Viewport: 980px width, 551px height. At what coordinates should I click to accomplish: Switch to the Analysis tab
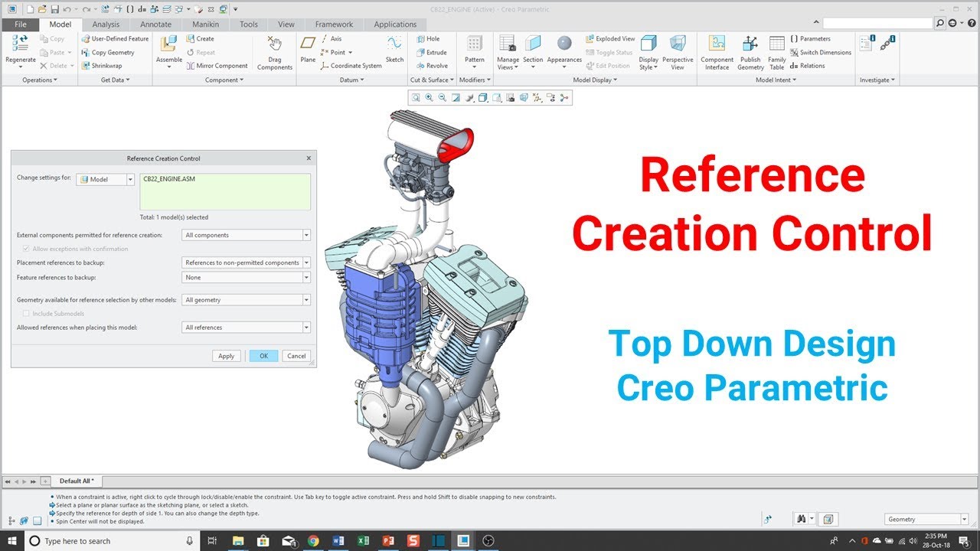(106, 24)
